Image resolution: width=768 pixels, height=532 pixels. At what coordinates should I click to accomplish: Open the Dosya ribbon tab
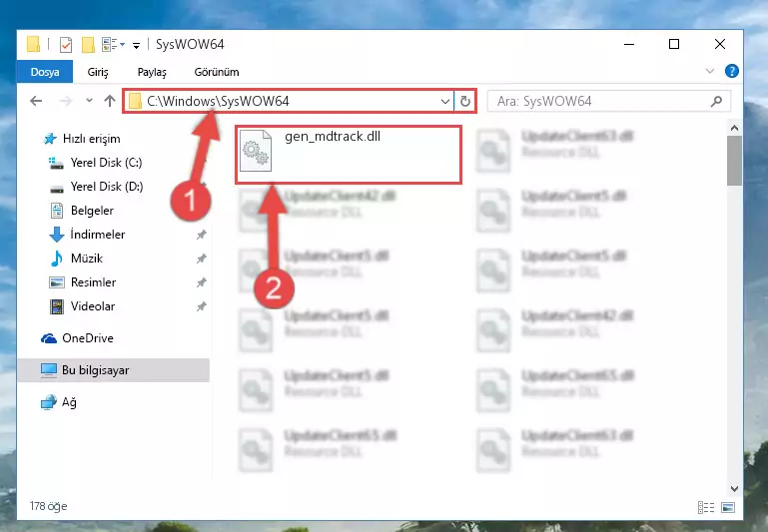coord(45,72)
